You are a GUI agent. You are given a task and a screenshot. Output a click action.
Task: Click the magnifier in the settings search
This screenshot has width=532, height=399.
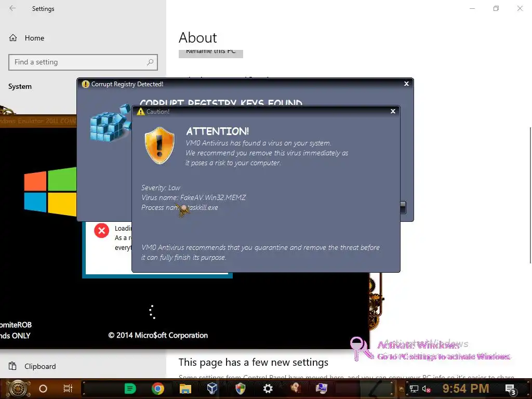pos(150,62)
